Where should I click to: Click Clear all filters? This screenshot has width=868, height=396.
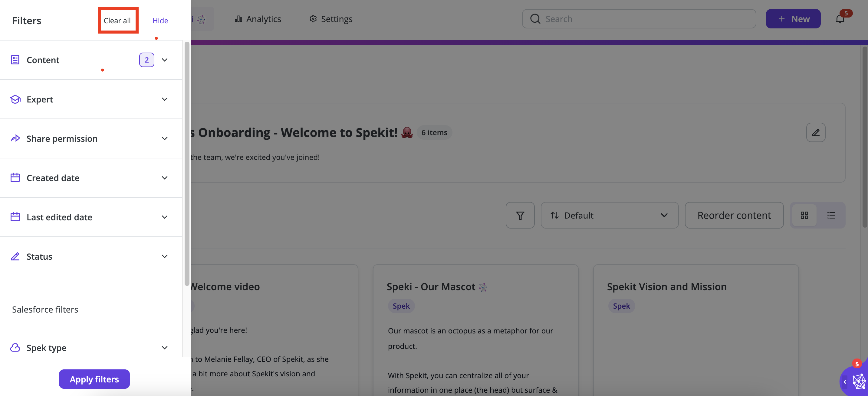[x=117, y=21]
